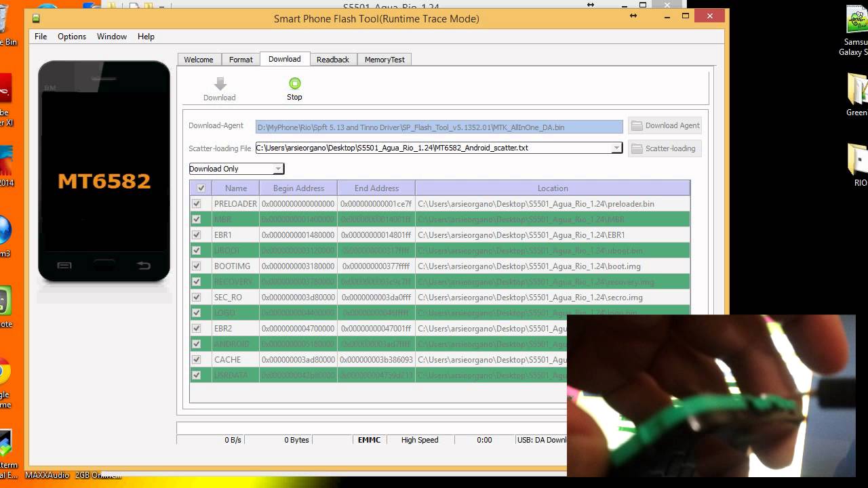Open the Window menu

tap(112, 37)
